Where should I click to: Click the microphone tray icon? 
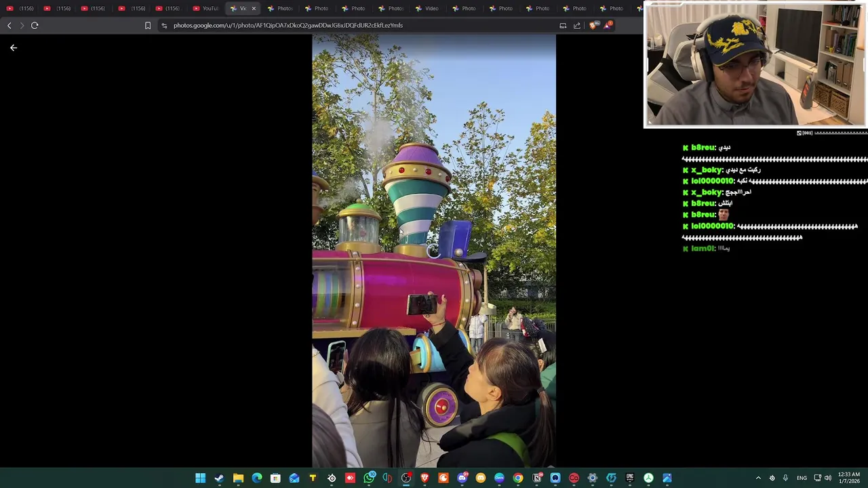[785, 478]
